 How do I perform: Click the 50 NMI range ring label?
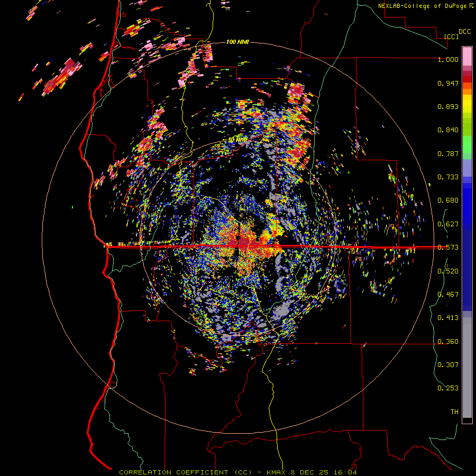tap(237, 140)
